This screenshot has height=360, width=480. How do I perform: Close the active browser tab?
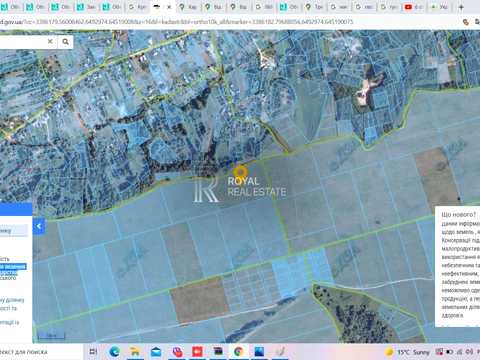(169, 7)
